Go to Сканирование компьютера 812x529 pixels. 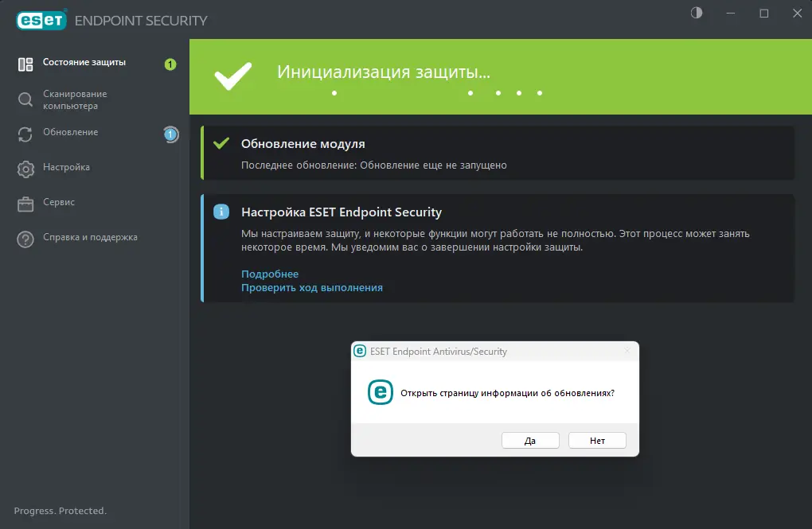pos(75,99)
